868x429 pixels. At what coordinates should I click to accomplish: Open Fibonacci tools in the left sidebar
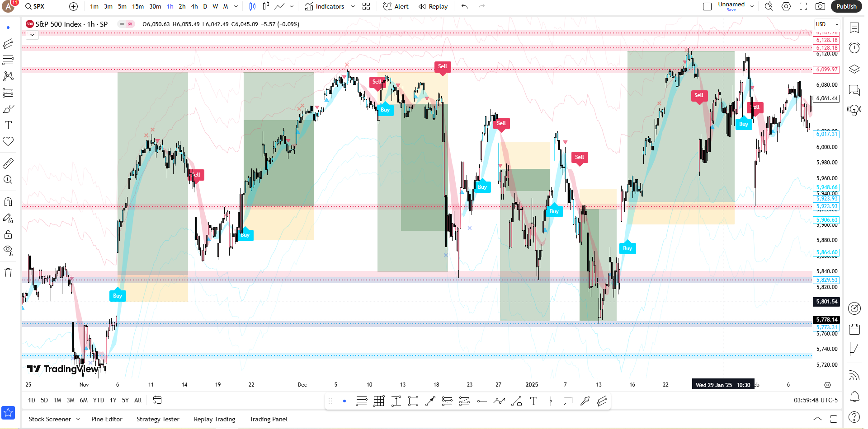pos(8,60)
